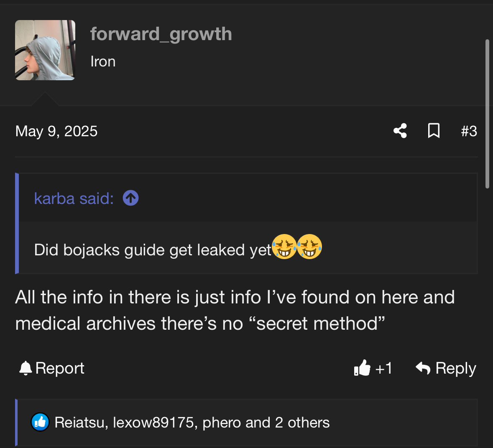Click the Reply arrow icon
The width and height of the screenshot is (493, 448).
click(x=423, y=368)
